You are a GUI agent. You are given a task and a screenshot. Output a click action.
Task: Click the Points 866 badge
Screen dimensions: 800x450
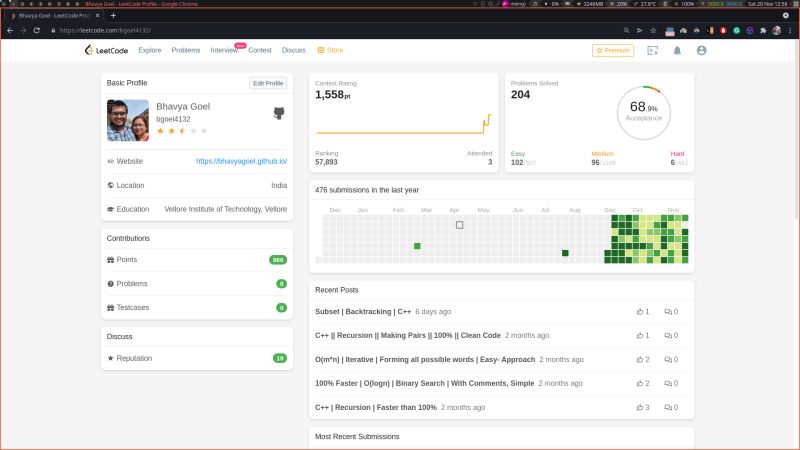(278, 260)
